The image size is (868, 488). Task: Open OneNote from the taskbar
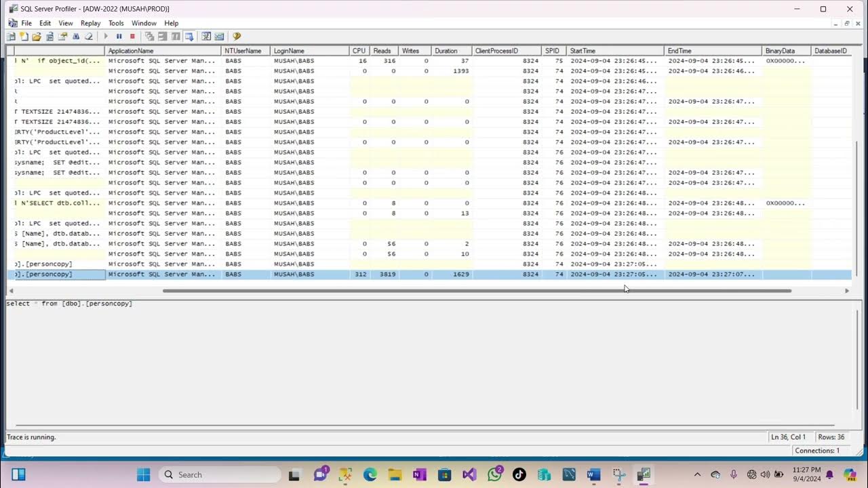[420, 474]
